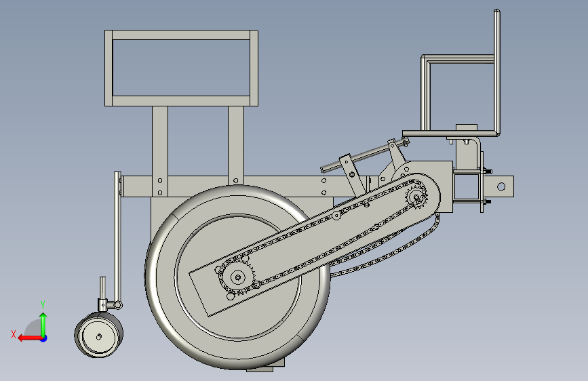Viewport: 588px width, 381px height.
Task: Pick the lower sprocket at the wheel hub
Action: (x=237, y=277)
